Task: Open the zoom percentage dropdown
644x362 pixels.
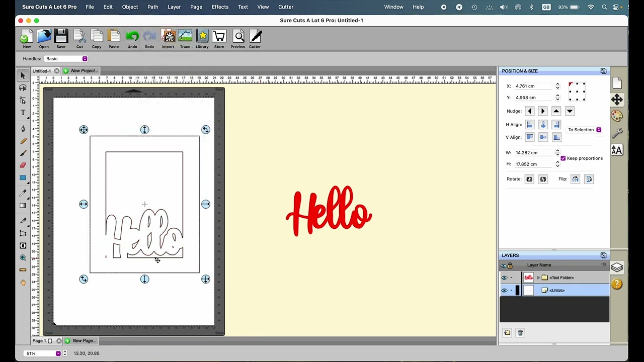Action: [x=43, y=353]
